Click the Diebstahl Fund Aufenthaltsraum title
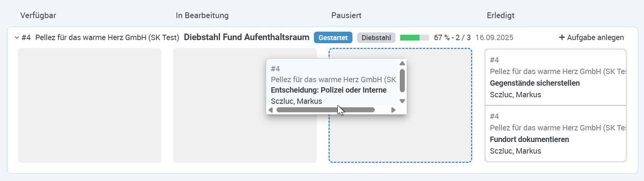Viewport: 644px width, 181px height. (x=247, y=37)
